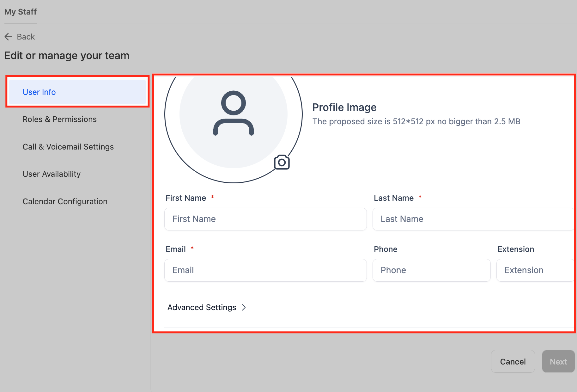The height and width of the screenshot is (392, 577).
Task: Focus the Phone input field
Action: pos(431,270)
